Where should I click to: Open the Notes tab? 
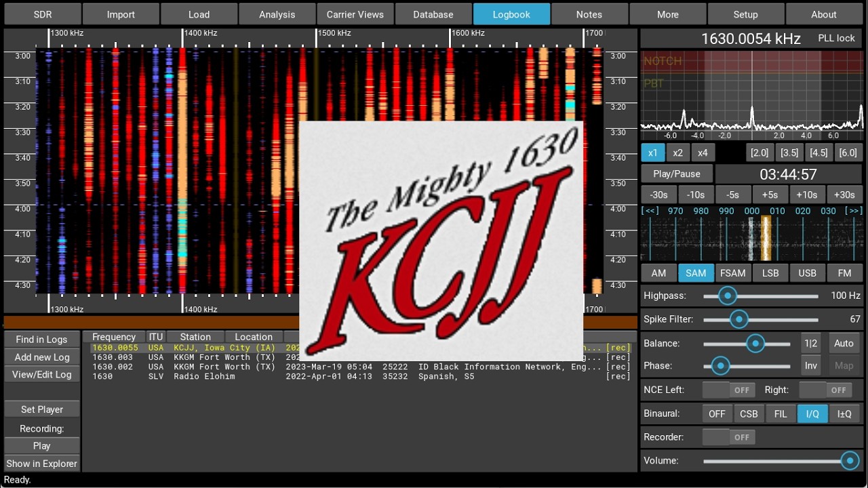tap(589, 14)
